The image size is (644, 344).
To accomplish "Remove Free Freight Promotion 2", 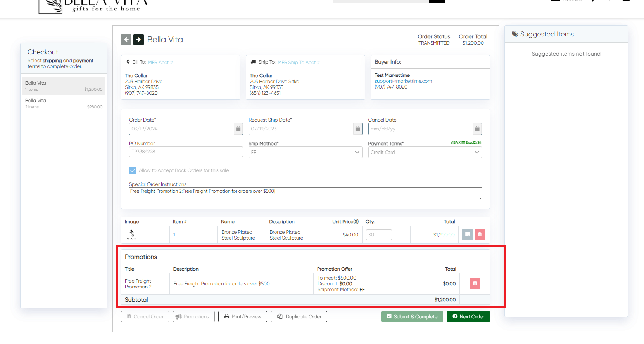I will tap(475, 283).
